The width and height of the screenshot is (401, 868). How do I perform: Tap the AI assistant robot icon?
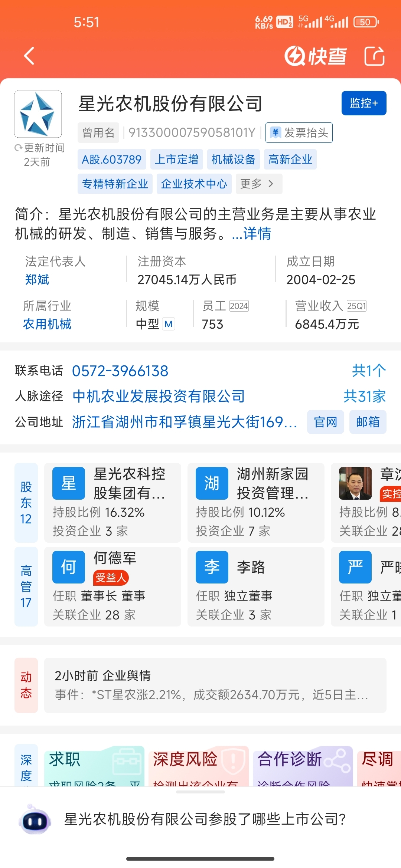click(35, 819)
